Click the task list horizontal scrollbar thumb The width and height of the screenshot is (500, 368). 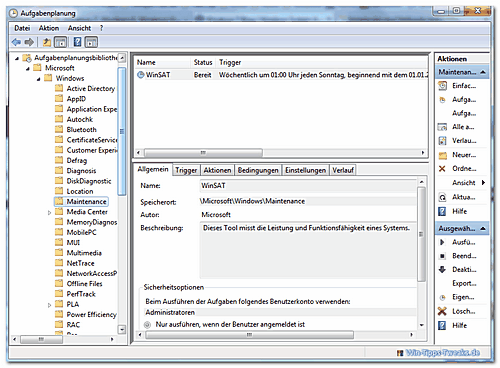pyautogui.click(x=203, y=153)
